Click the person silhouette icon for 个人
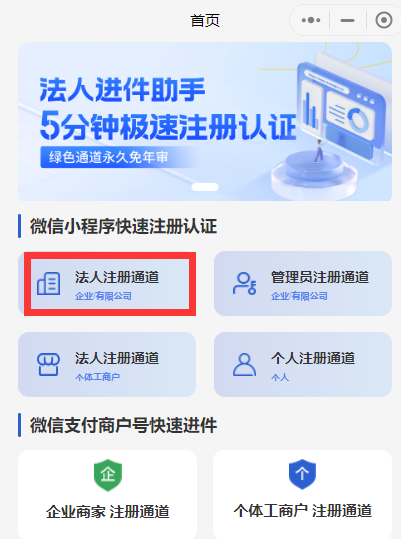 pos(244,364)
